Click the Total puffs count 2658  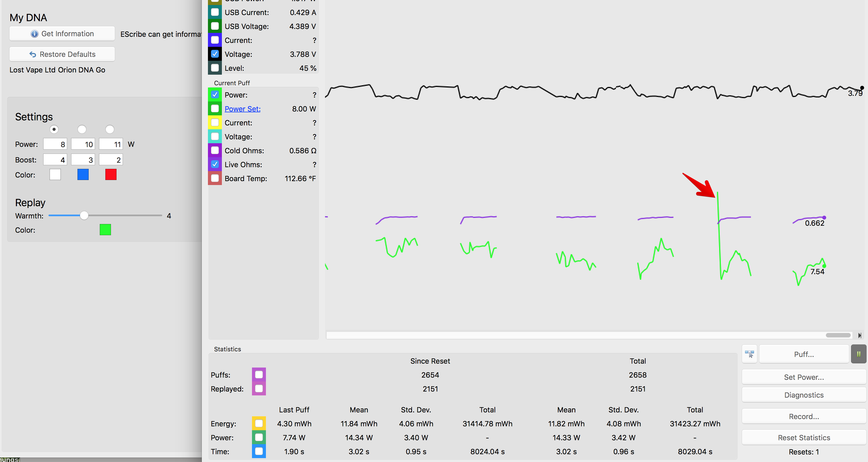(x=637, y=375)
